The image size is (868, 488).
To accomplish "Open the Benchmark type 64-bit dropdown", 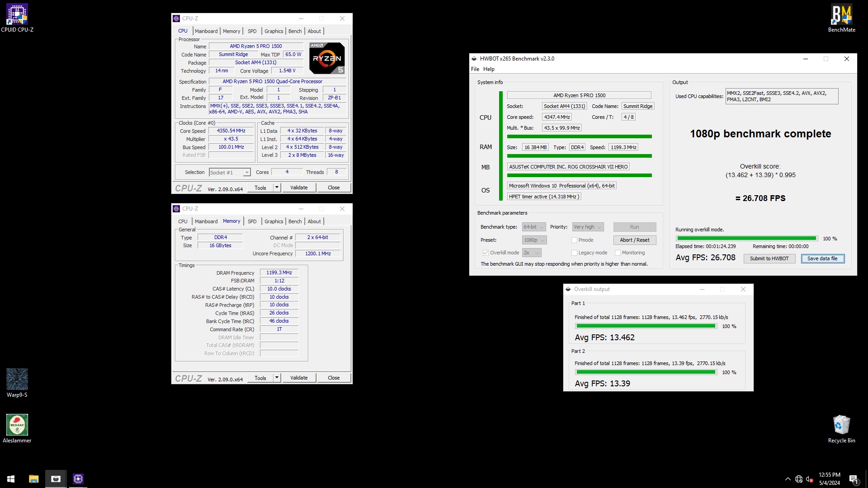I will pos(534,227).
